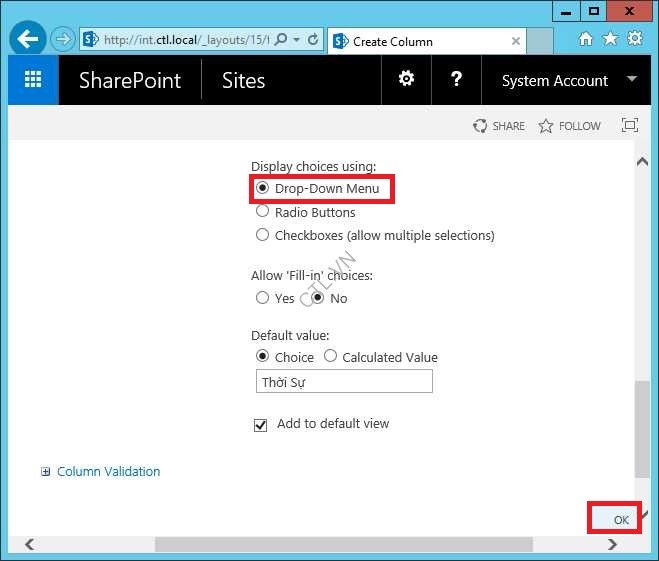659x561 pixels.
Task: Click the settings gear icon in SharePoint header
Action: pos(406,80)
